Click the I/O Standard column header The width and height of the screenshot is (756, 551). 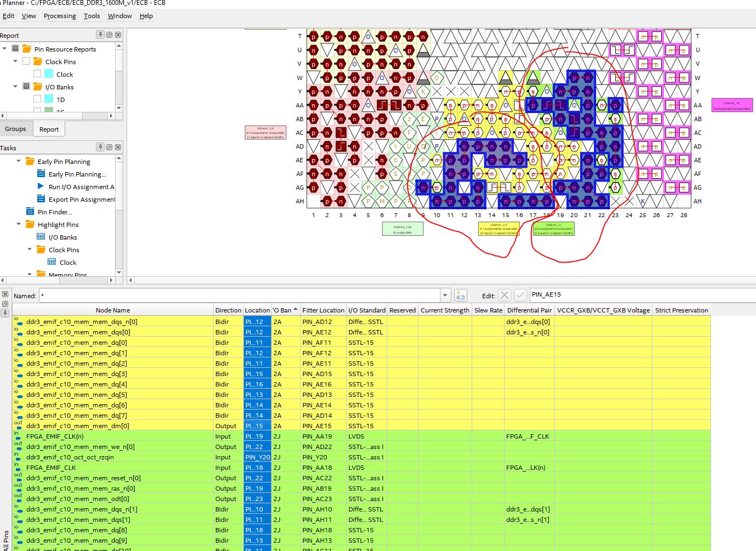366,310
